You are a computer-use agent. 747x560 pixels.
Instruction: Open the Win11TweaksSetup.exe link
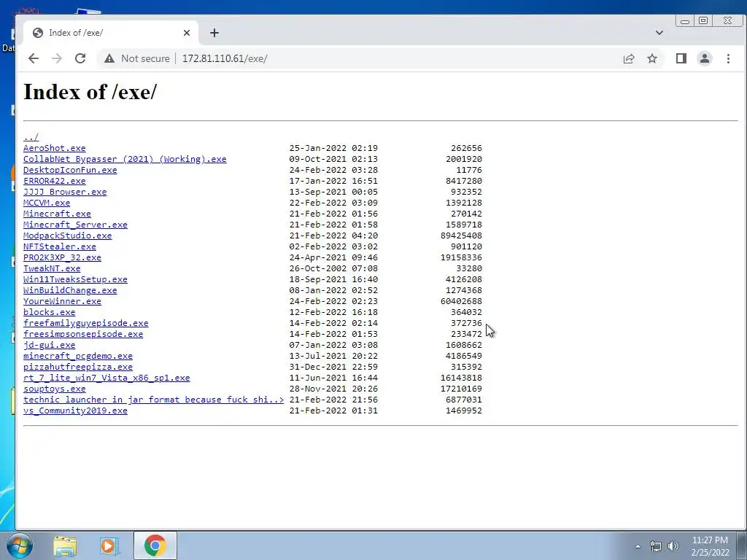75,279
